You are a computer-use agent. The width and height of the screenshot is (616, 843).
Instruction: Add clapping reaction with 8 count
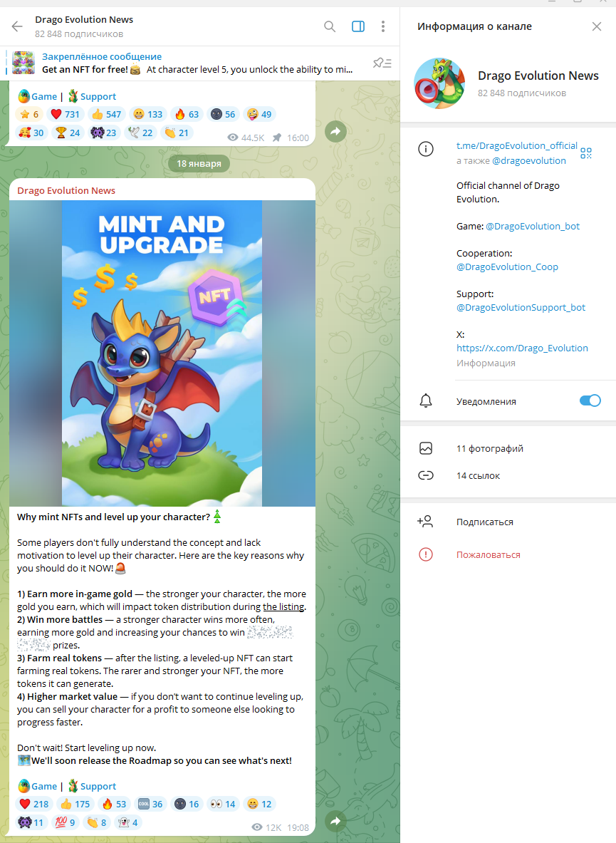click(x=97, y=822)
